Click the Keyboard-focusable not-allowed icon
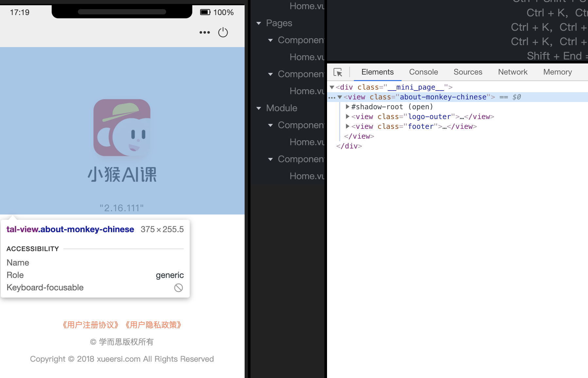Image resolution: width=588 pixels, height=378 pixels. [179, 288]
